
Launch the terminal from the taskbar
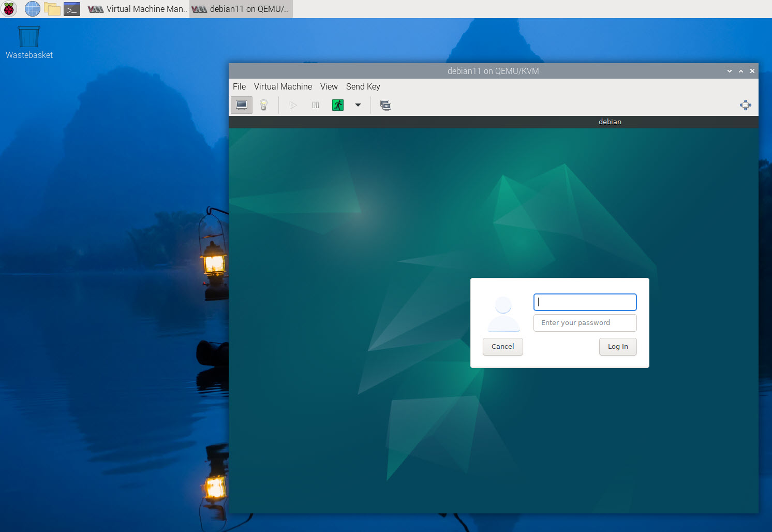click(x=72, y=9)
